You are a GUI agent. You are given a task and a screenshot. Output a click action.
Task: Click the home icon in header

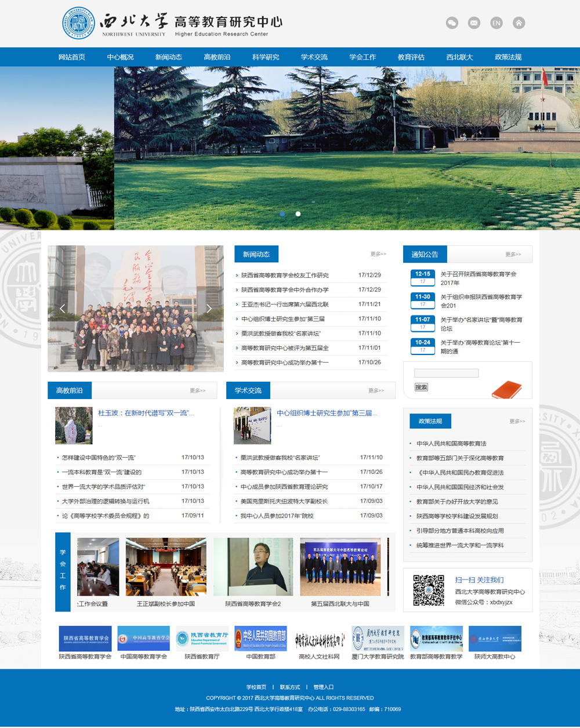pyautogui.click(x=519, y=23)
